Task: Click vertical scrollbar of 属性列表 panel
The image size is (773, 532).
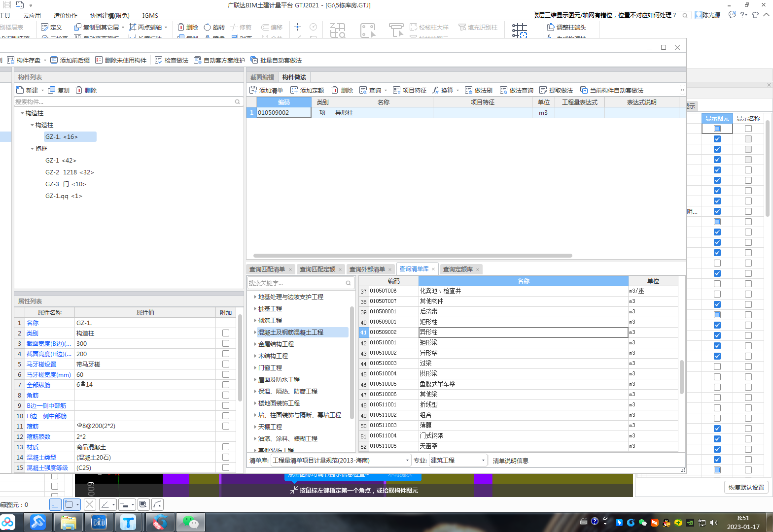Action: pyautogui.click(x=241, y=357)
